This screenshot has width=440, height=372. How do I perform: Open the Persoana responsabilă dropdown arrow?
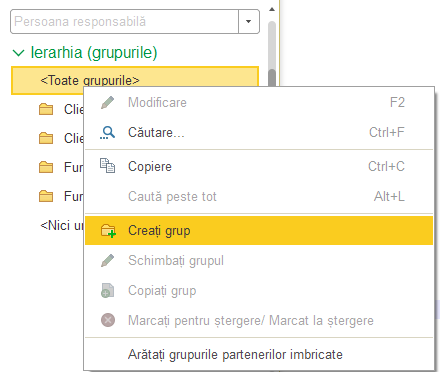[249, 22]
